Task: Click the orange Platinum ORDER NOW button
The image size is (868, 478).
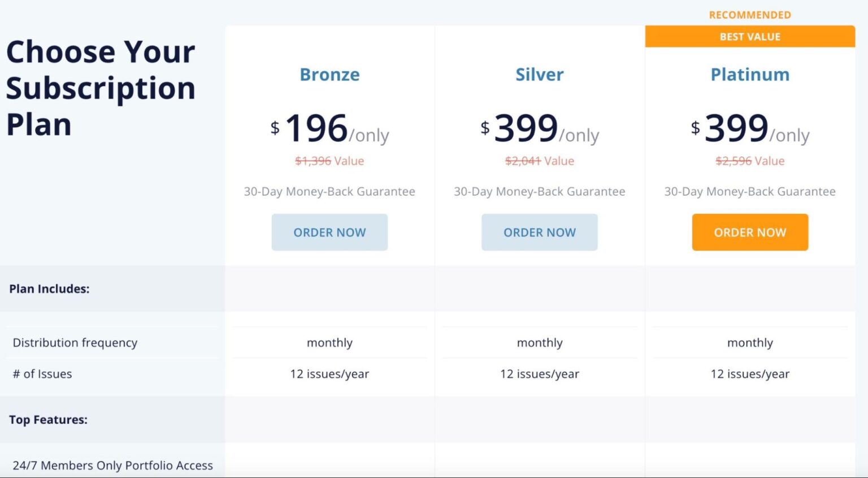Action: point(750,232)
